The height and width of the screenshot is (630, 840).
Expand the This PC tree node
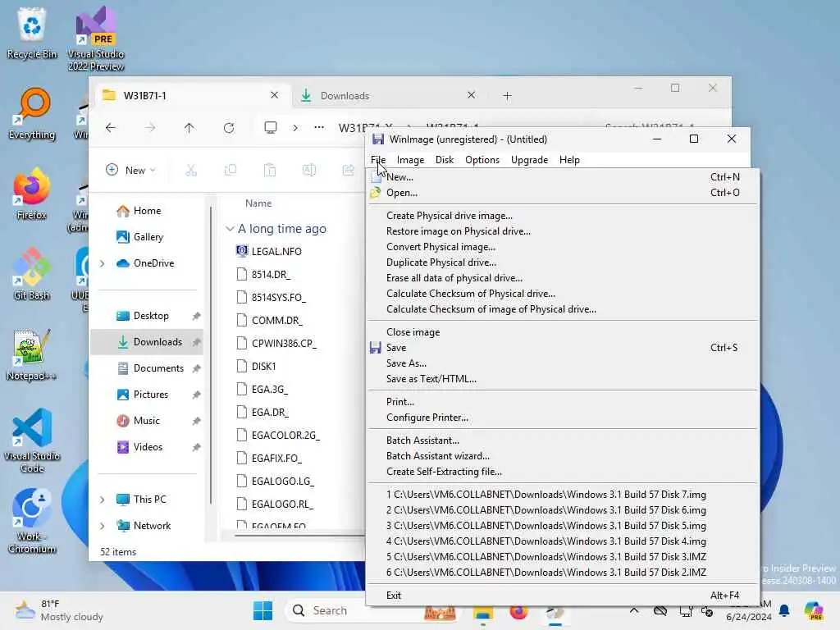click(103, 500)
